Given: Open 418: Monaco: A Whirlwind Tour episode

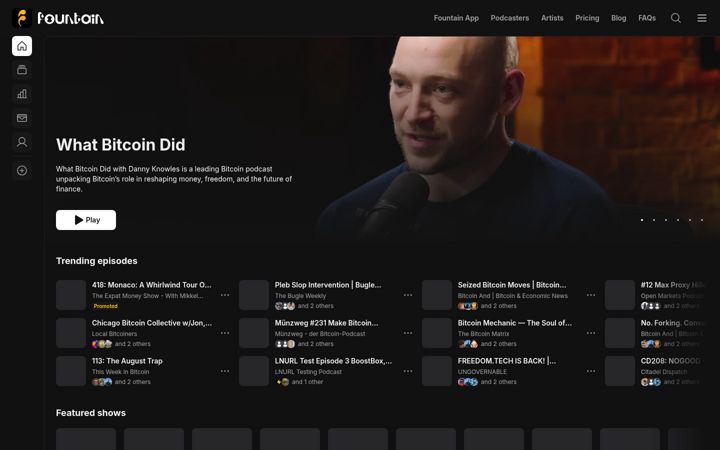Looking at the screenshot, I should pyautogui.click(x=152, y=285).
